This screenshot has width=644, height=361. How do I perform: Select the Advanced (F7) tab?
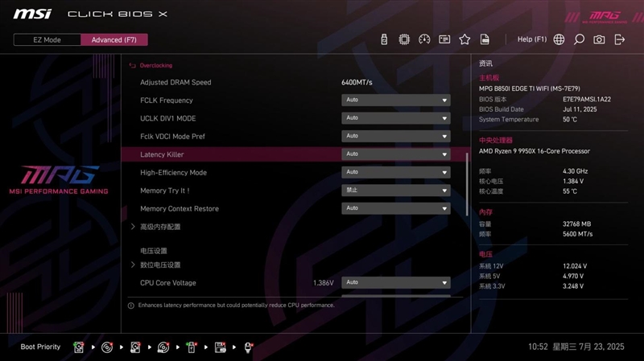(x=114, y=39)
